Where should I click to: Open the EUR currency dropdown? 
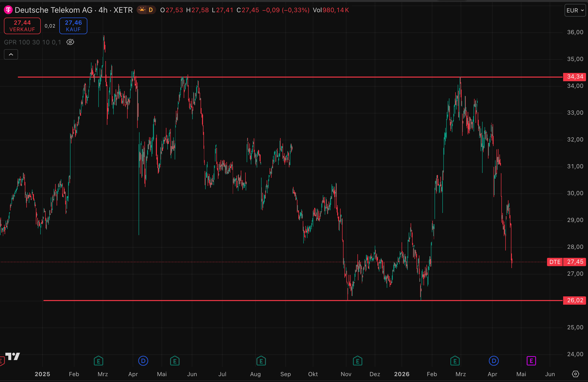tap(575, 10)
